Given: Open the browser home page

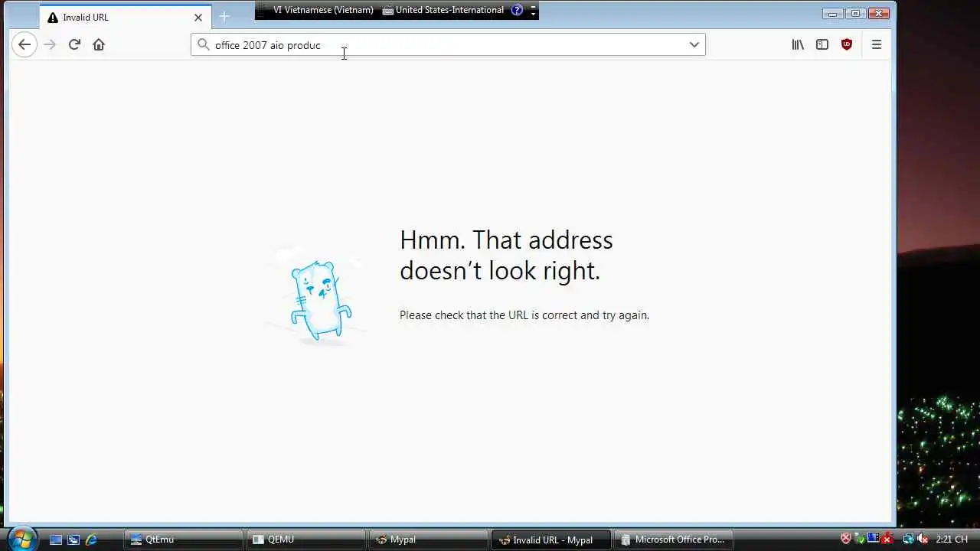Looking at the screenshot, I should pyautogui.click(x=99, y=44).
